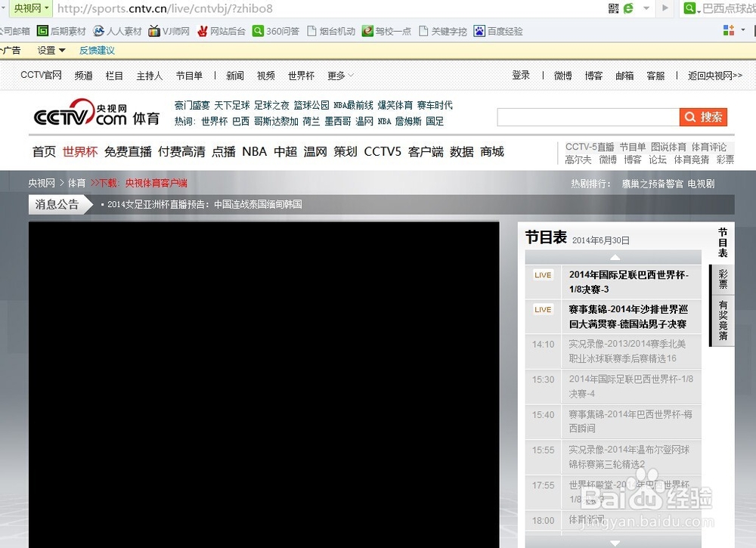Click the black live video player area
Screen dimensions: 756x548
tap(264, 385)
